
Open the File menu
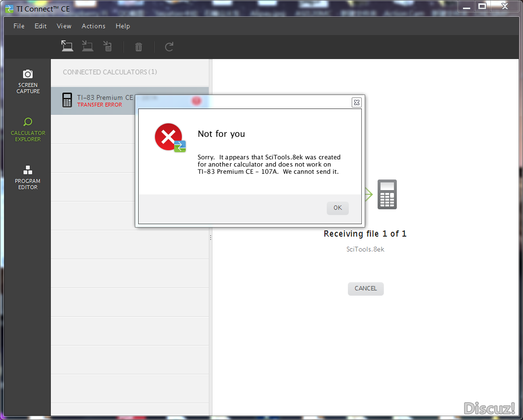click(19, 26)
